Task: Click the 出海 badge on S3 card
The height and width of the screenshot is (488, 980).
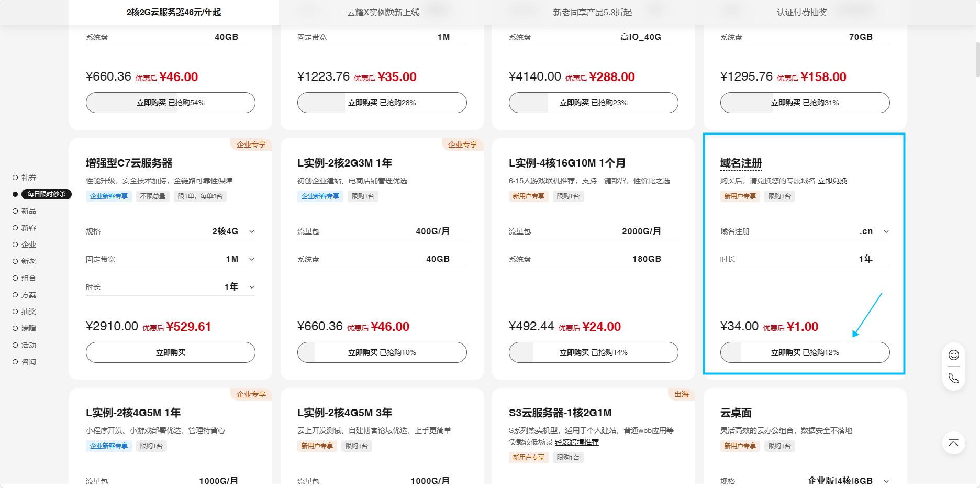Action: [682, 394]
